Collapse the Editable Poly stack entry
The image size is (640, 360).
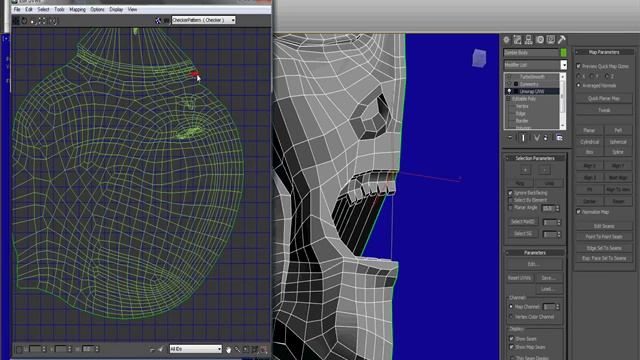coord(509,99)
